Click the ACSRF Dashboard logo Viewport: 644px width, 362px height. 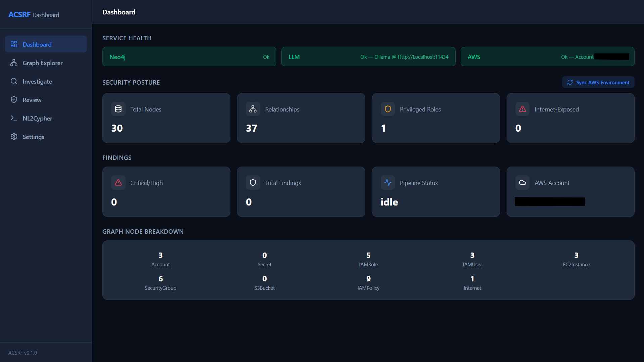tap(34, 15)
